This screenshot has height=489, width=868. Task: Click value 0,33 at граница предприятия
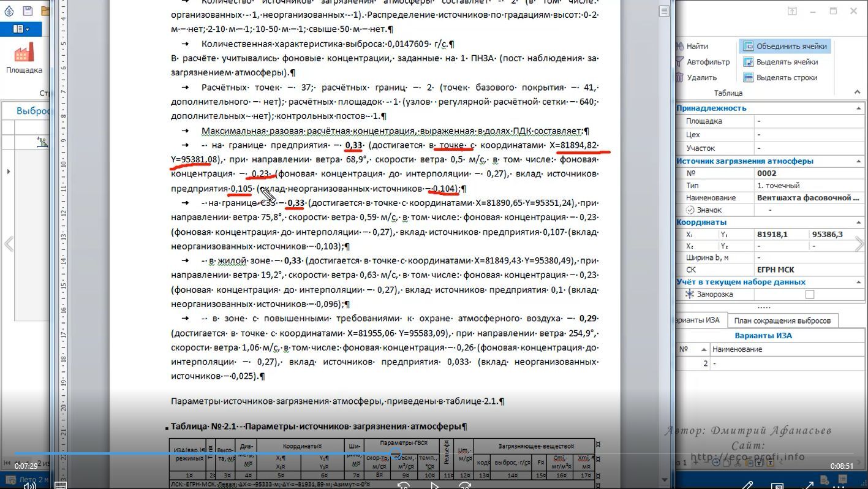[x=354, y=145]
